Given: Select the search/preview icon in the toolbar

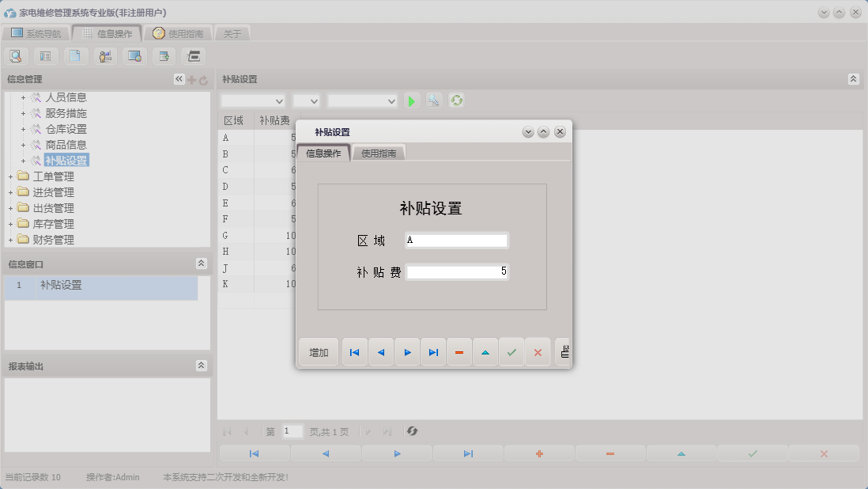Looking at the screenshot, I should [16, 56].
